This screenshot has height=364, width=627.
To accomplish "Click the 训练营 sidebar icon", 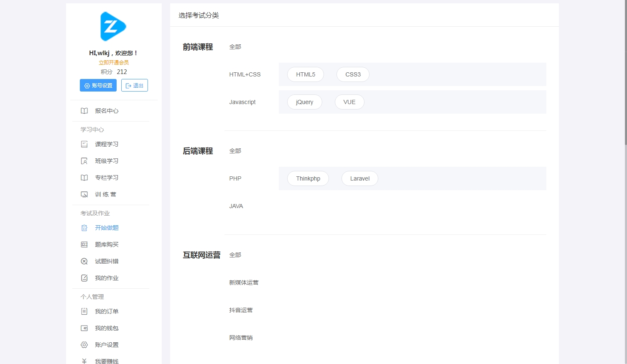I will [x=84, y=194].
